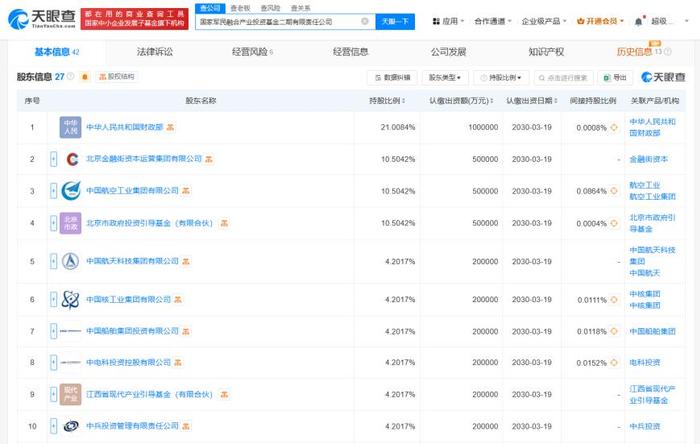
Task: Open the 应用 dropdown menu
Action: 448,21
